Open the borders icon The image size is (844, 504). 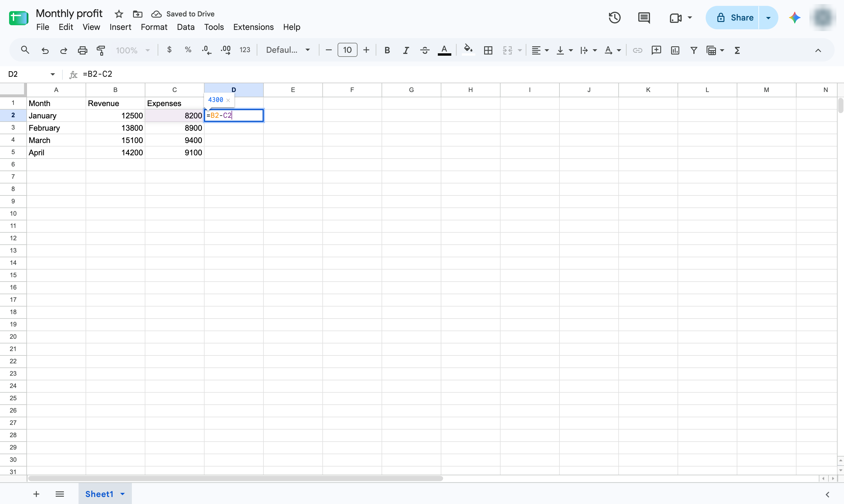coord(488,50)
